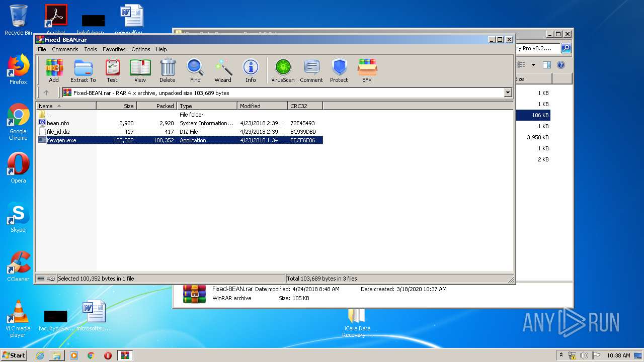Open Explorer view options dropdown arrow

pos(533,65)
